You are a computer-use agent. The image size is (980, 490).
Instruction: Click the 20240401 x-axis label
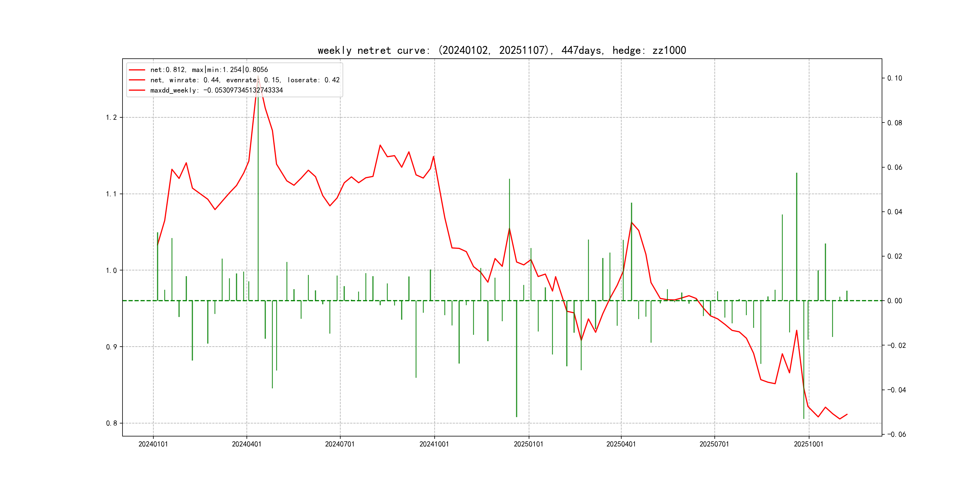click(x=247, y=444)
